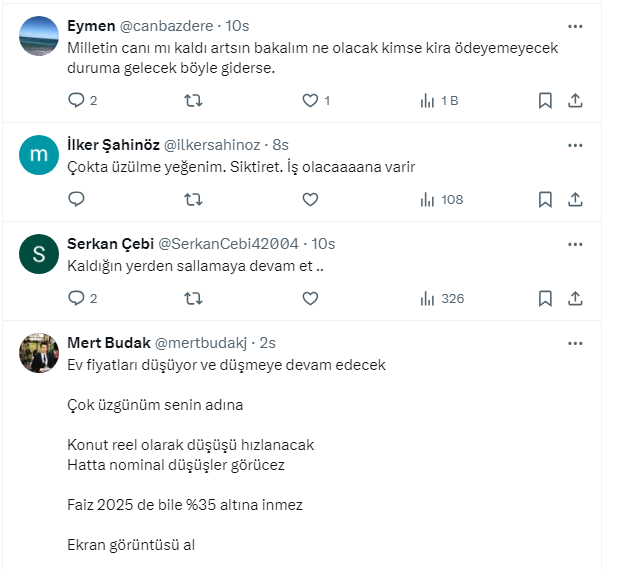Open more options on İlker Şahinöz's tweet
Screen dimensions: 627x569
[x=575, y=145]
